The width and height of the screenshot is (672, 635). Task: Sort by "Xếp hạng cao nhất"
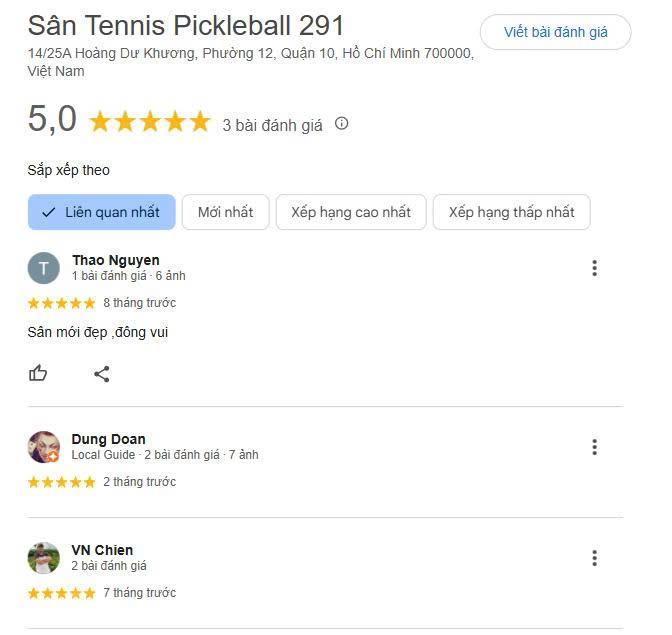[x=351, y=212]
